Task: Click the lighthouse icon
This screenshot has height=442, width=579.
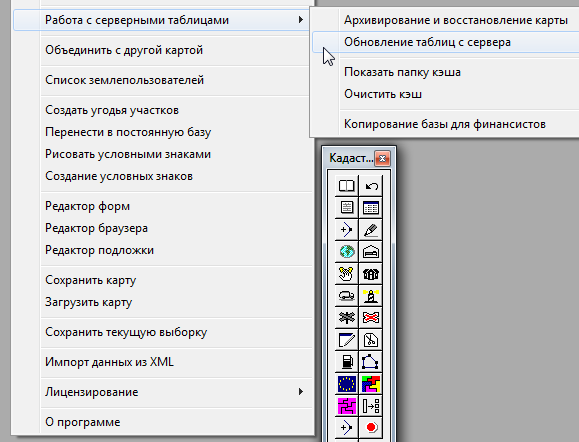Action: [x=371, y=295]
